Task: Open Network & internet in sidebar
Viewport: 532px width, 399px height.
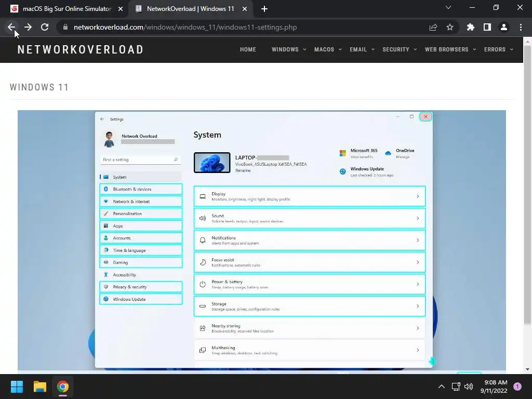Action: pyautogui.click(x=141, y=201)
